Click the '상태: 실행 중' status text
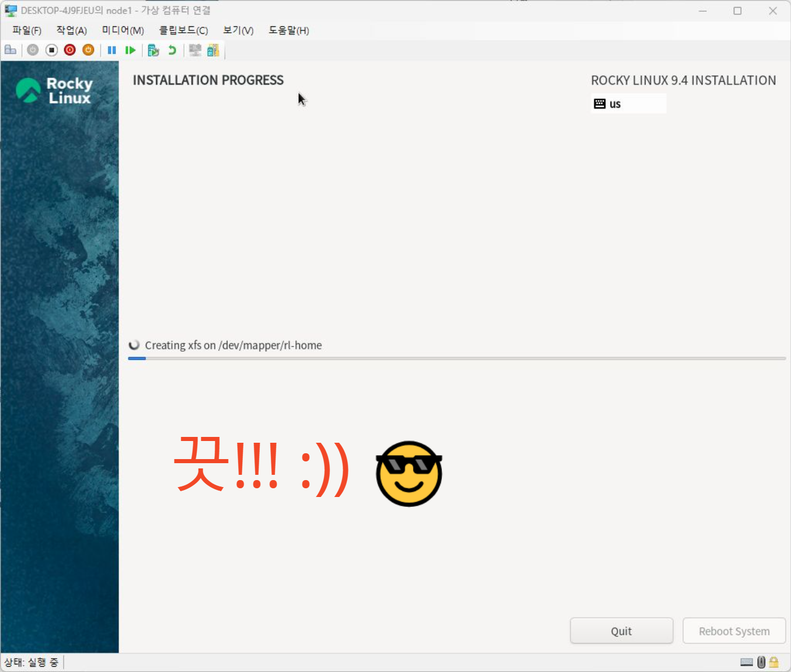 tap(32, 662)
